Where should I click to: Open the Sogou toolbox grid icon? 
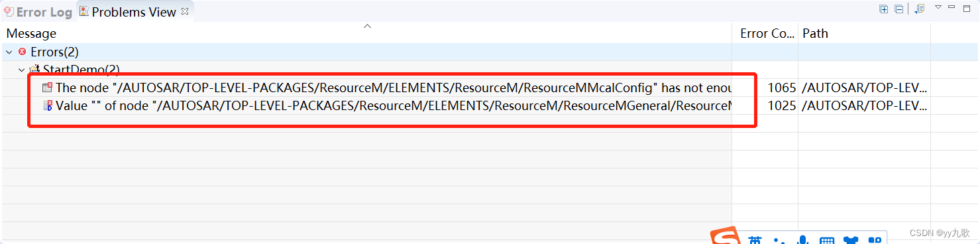pos(875,241)
